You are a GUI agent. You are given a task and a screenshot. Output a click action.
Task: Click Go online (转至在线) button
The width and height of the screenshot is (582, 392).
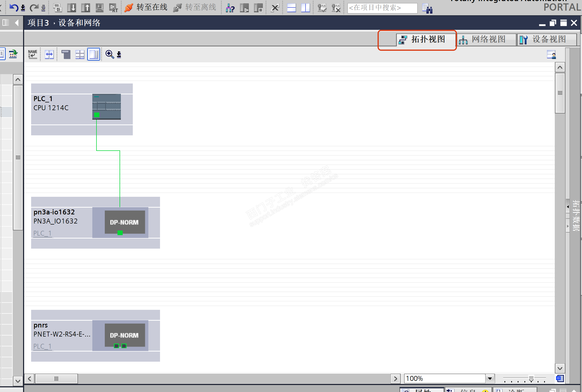pyautogui.click(x=146, y=8)
